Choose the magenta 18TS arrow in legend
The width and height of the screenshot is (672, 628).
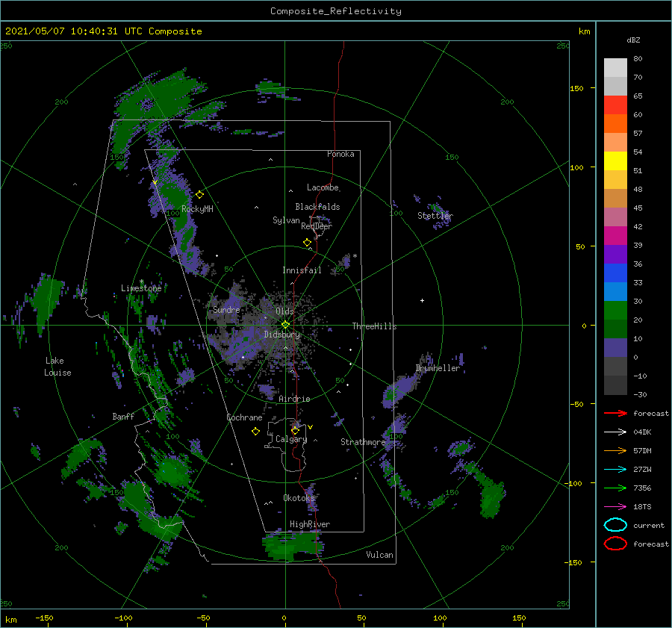pos(615,507)
